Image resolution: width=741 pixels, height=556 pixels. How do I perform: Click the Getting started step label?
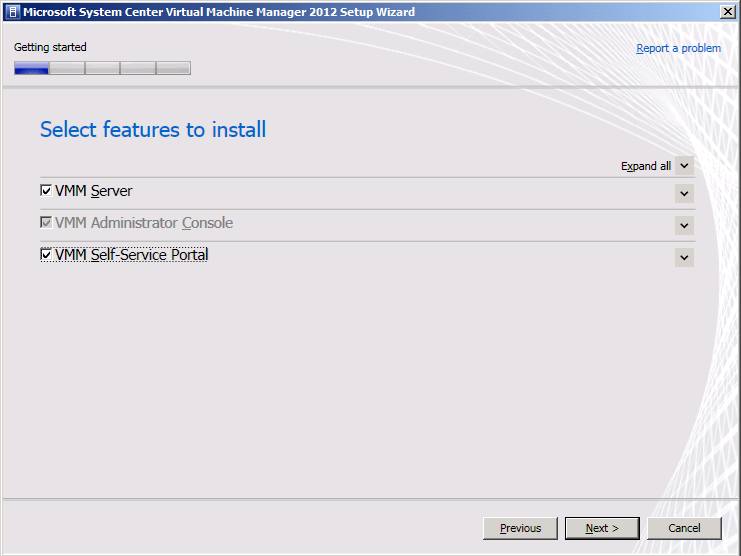pos(50,47)
